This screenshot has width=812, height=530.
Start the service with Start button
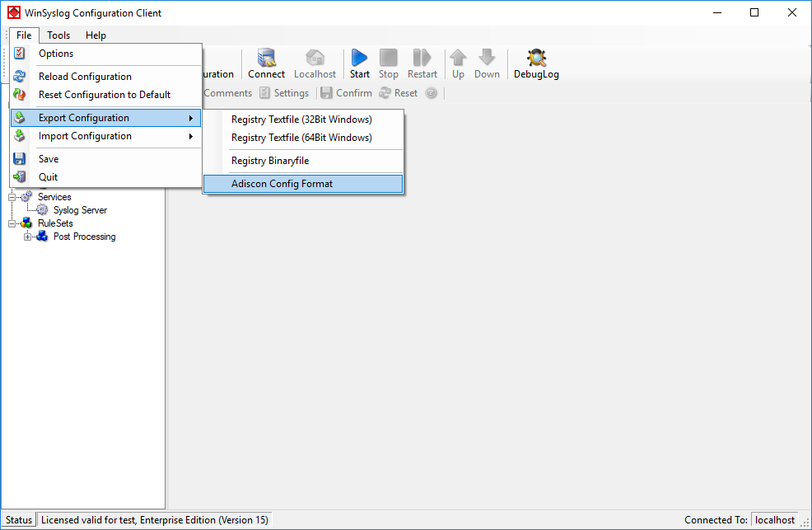pos(359,63)
